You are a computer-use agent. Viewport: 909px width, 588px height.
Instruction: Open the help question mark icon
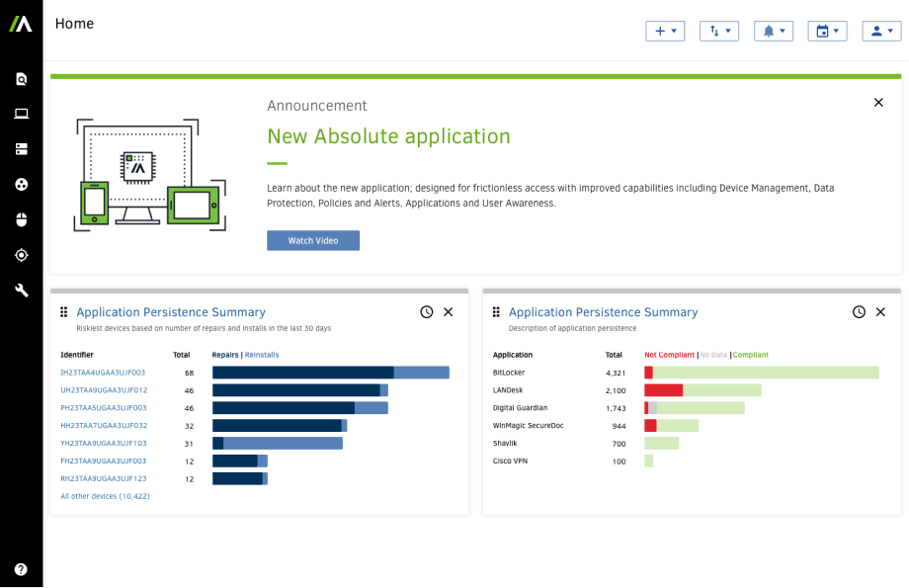pyautogui.click(x=21, y=569)
